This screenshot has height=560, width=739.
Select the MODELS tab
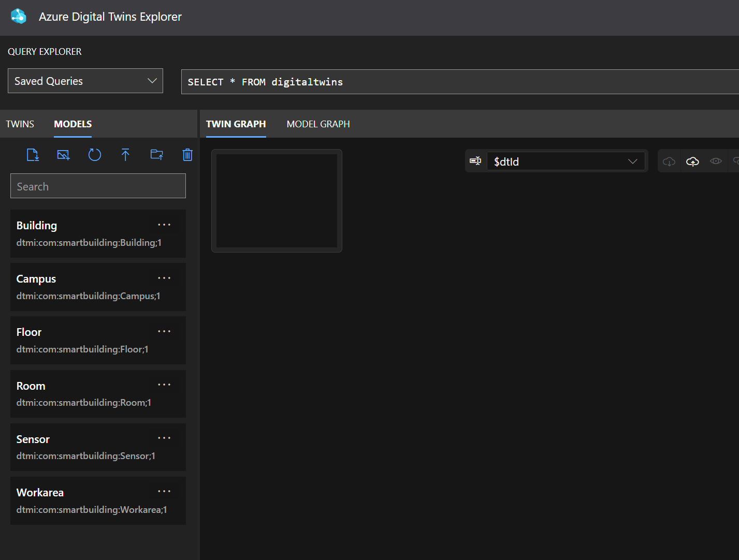pos(73,124)
